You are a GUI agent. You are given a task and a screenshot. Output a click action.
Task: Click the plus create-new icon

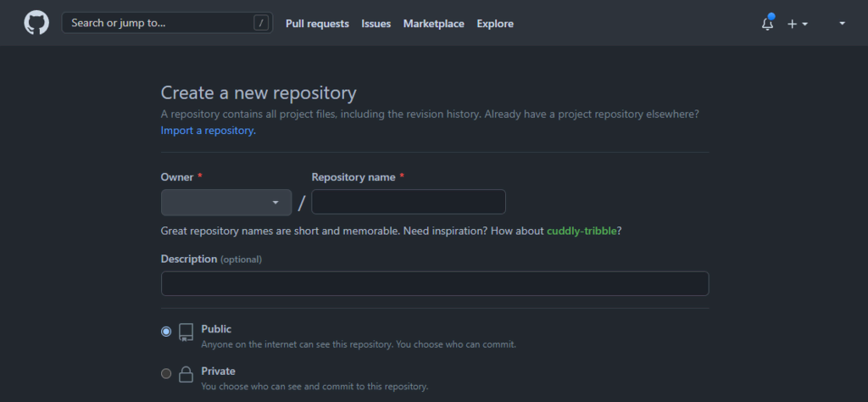(x=792, y=24)
